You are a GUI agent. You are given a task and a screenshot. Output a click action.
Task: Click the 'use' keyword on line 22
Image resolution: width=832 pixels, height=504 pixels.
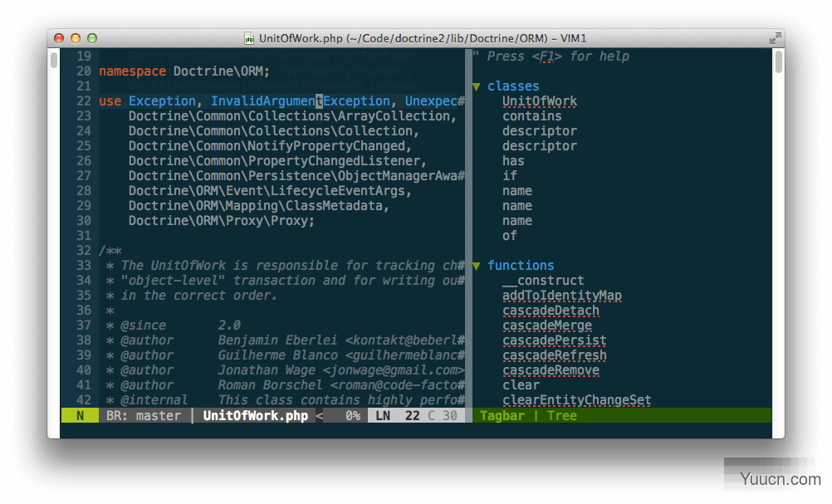[x=110, y=100]
